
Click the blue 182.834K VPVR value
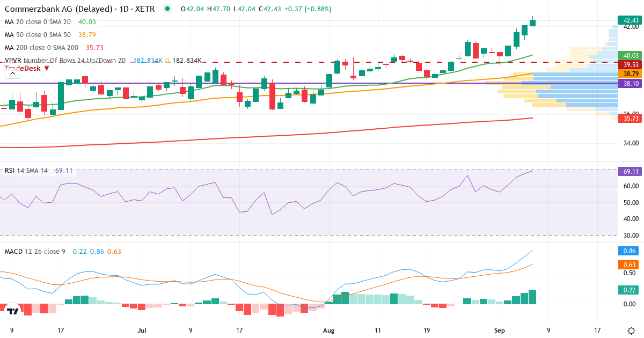pyautogui.click(x=148, y=61)
